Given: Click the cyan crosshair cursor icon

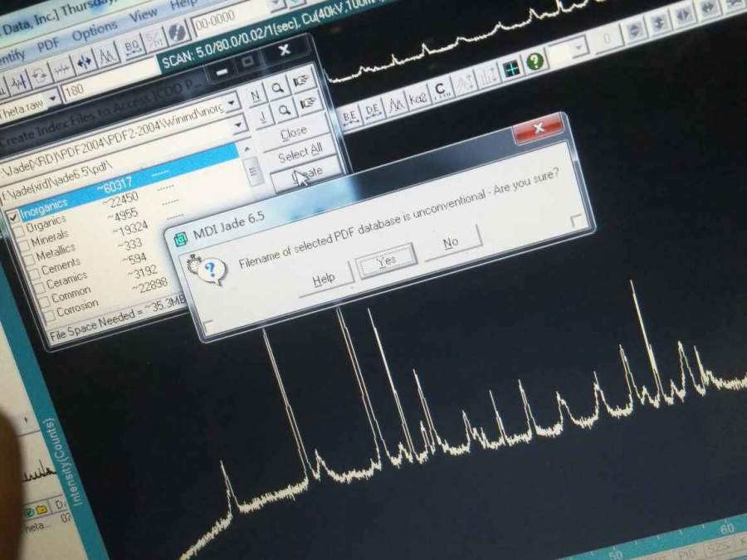Looking at the screenshot, I should (511, 70).
